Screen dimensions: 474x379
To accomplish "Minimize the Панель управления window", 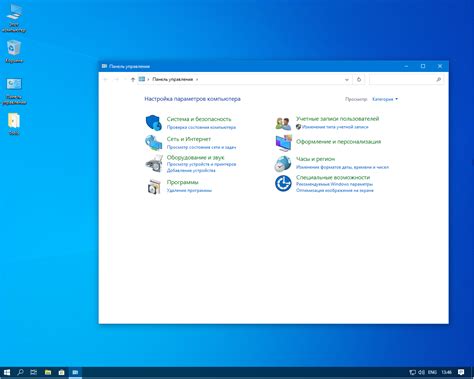I will [406, 66].
